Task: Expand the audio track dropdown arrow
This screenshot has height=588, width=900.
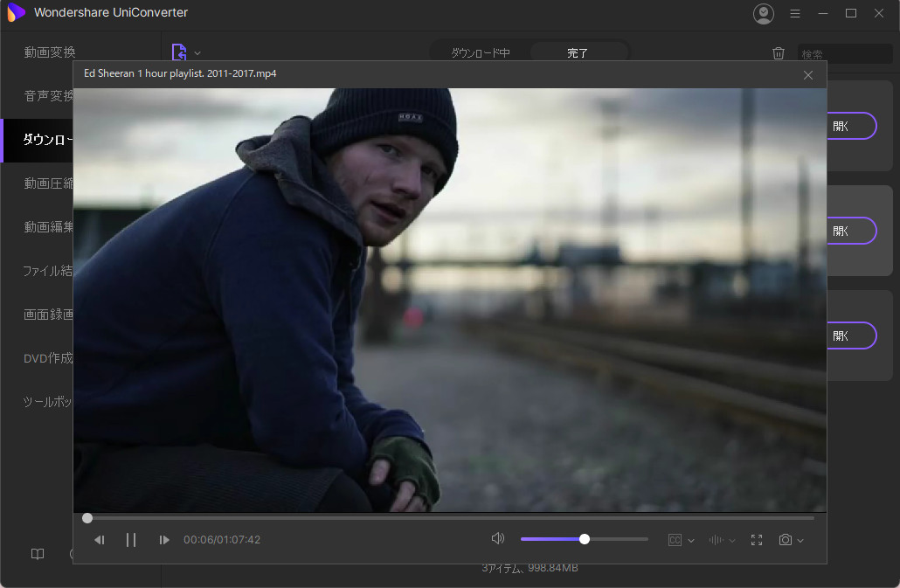Action: pos(732,541)
